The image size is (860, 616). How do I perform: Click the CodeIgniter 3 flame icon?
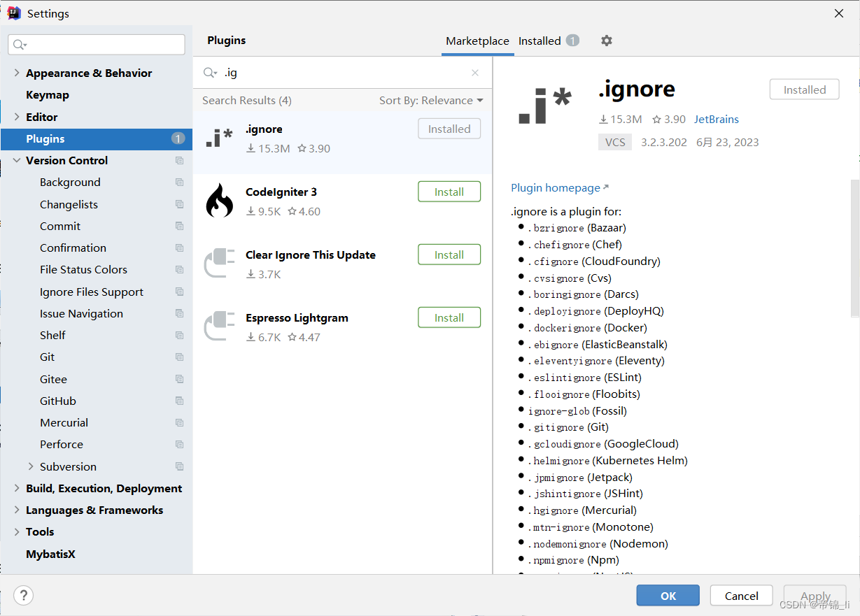point(219,201)
